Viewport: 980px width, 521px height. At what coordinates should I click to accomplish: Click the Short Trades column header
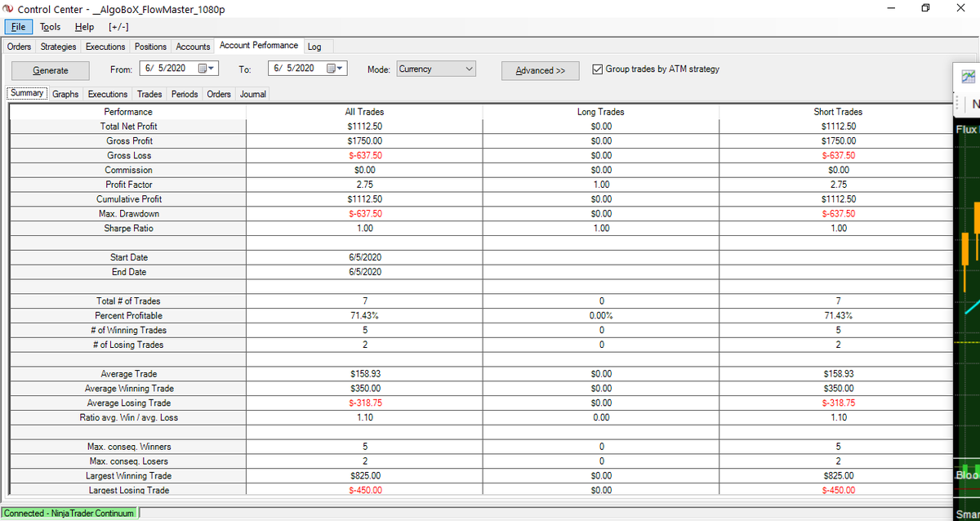point(837,112)
